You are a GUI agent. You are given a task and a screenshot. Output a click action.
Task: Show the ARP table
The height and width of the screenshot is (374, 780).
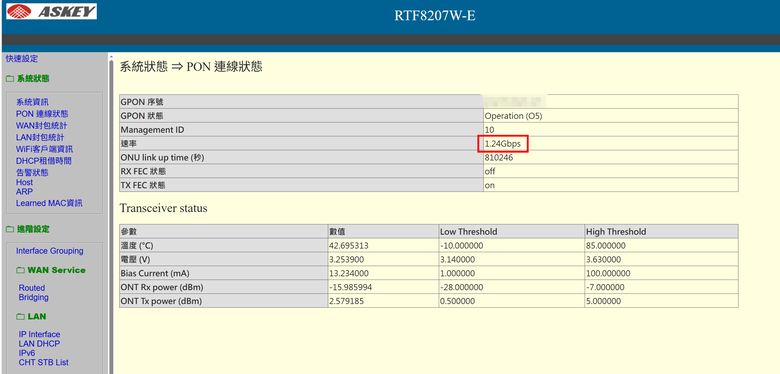24,191
